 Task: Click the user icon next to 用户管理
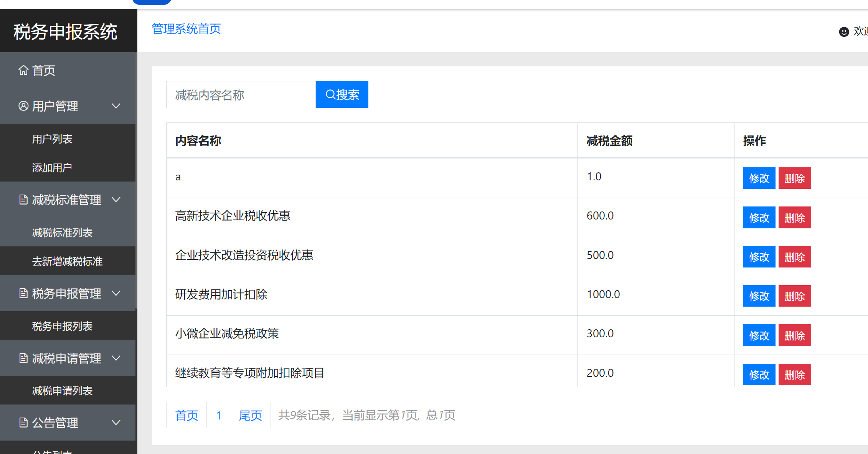pyautogui.click(x=23, y=106)
